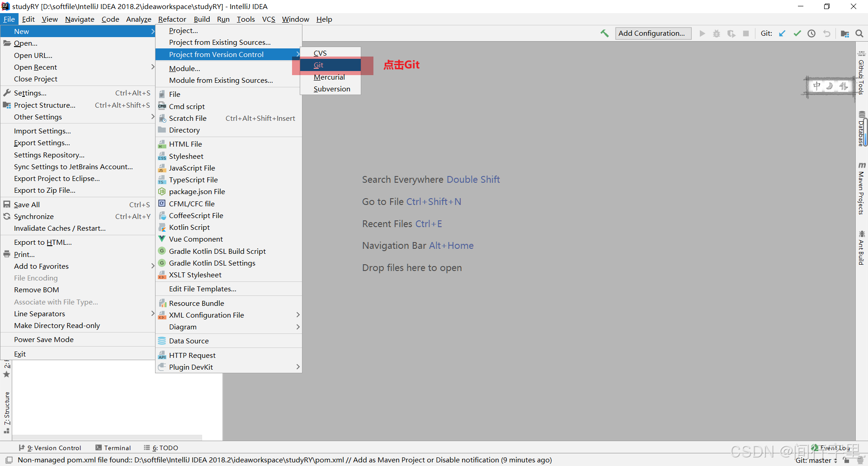868x466 pixels.
Task: Click Git Commit checkmark icon
Action: [797, 33]
